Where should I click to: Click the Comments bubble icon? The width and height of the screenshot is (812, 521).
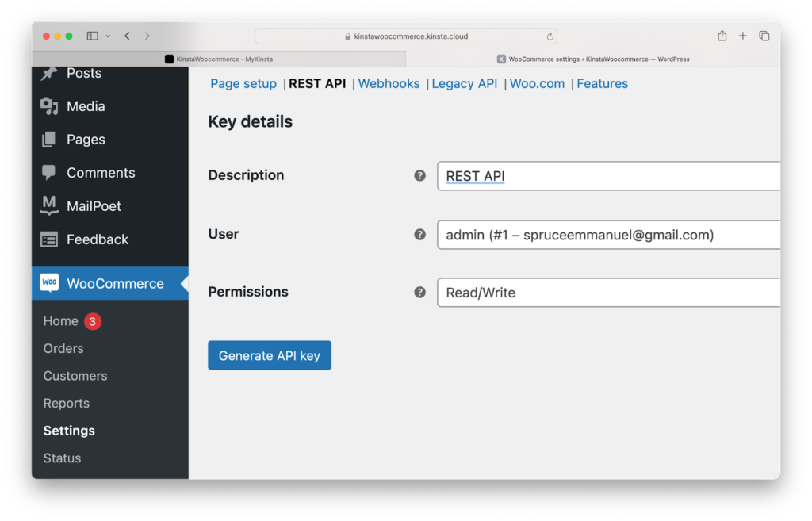[x=49, y=173]
